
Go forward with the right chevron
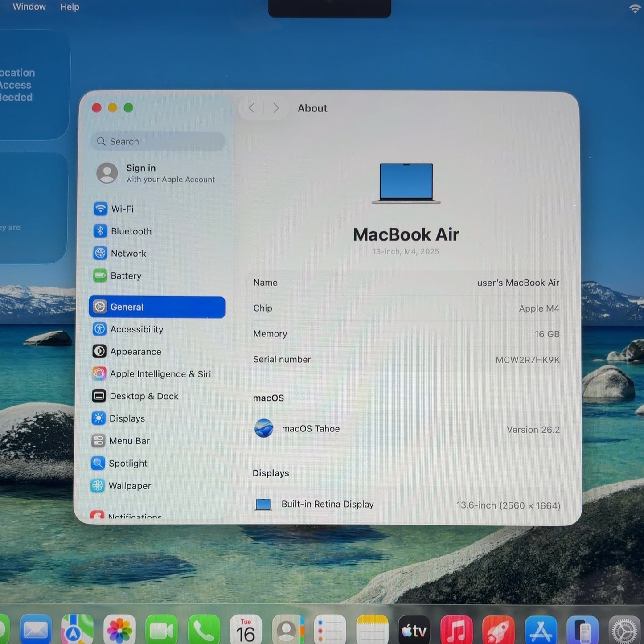coord(276,108)
